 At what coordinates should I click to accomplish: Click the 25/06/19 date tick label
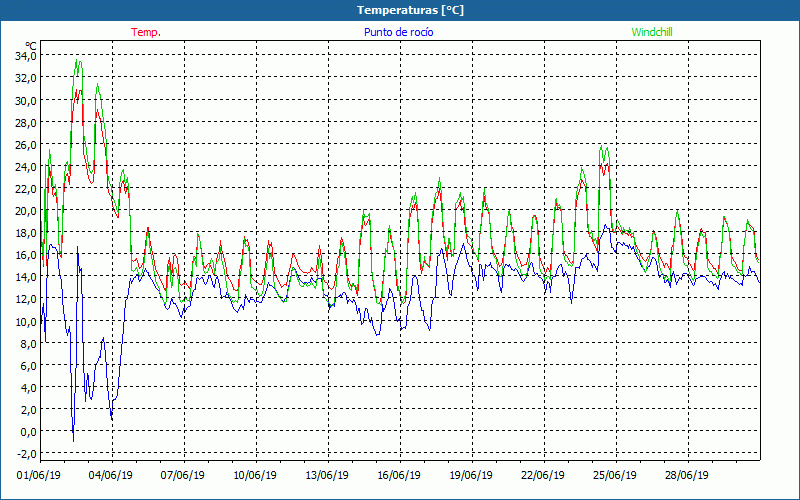[x=616, y=475]
